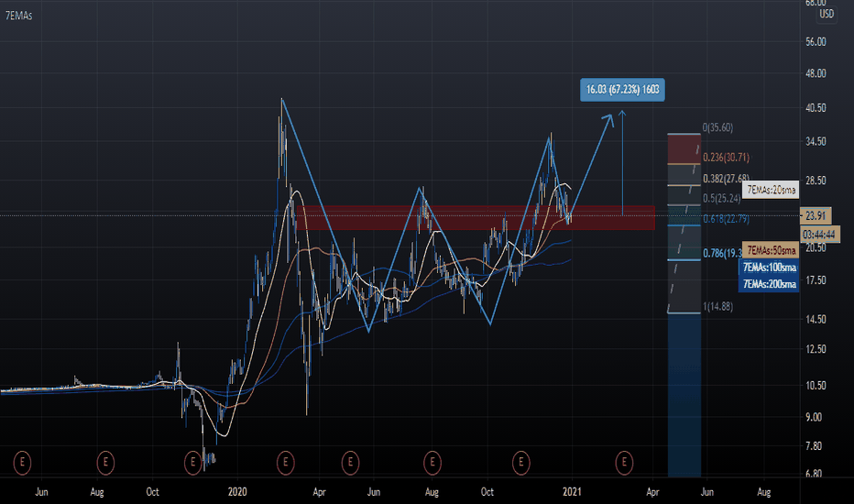Click the Fibonacci level 0(35.60)
This screenshot has width=854, height=504.
point(717,127)
